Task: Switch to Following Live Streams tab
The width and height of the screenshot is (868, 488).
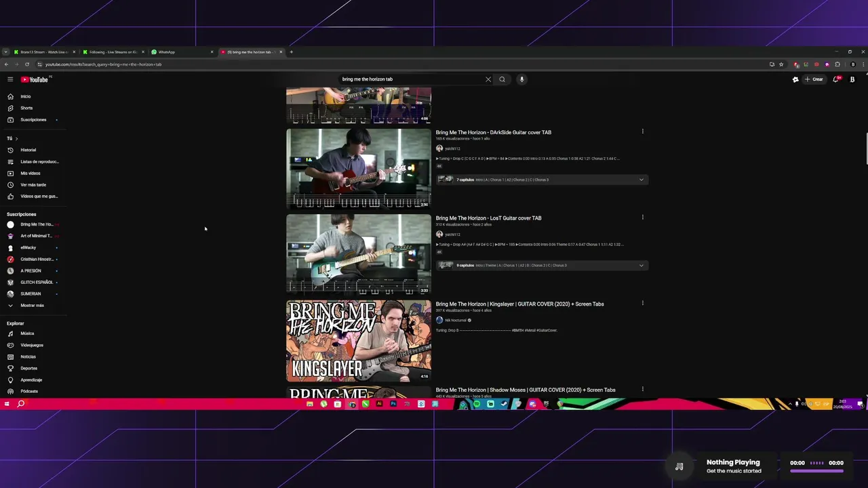Action: (113, 52)
